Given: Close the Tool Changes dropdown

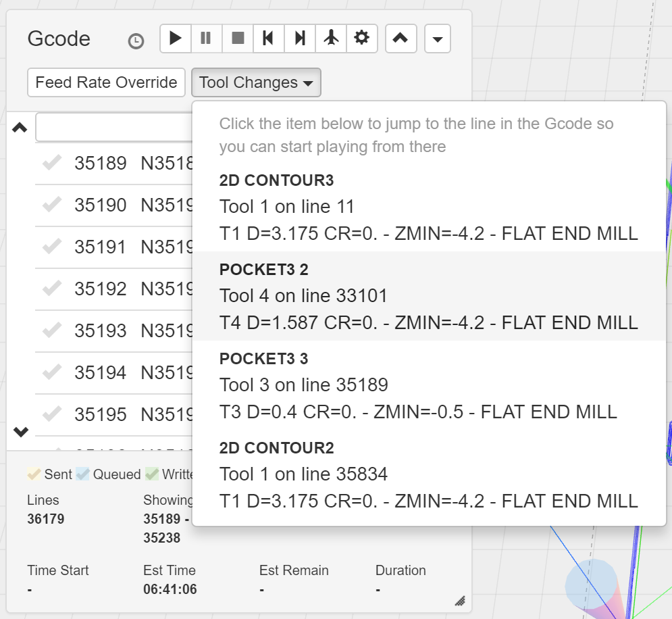Looking at the screenshot, I should coord(256,82).
